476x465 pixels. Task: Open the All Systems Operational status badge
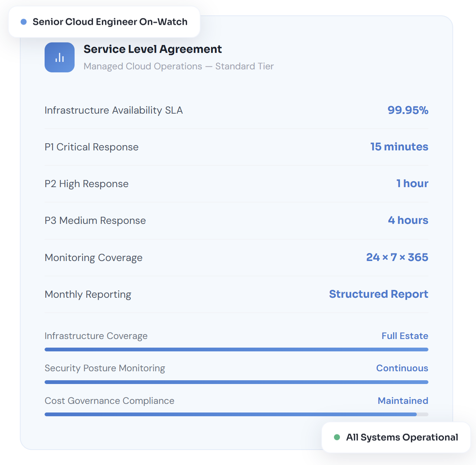point(396,437)
